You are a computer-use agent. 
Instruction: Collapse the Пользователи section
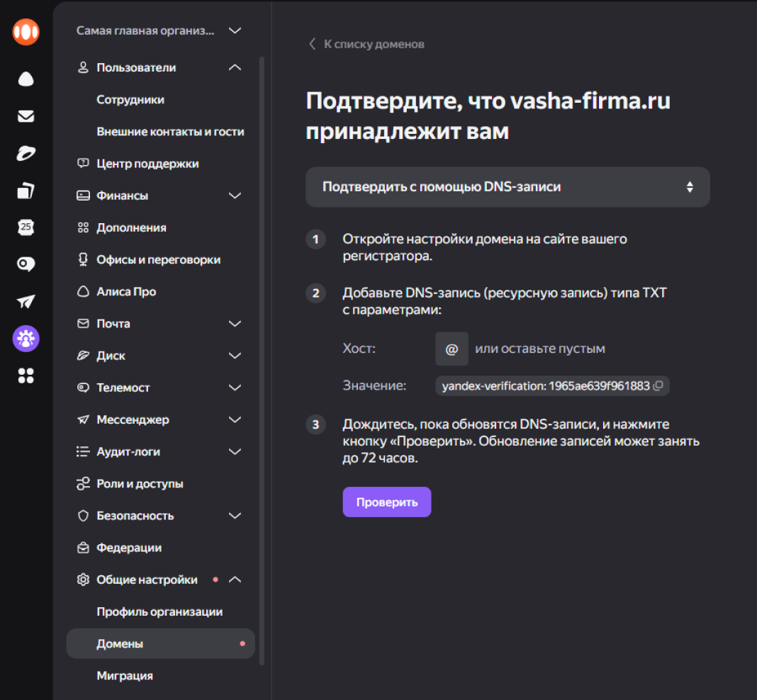click(235, 68)
